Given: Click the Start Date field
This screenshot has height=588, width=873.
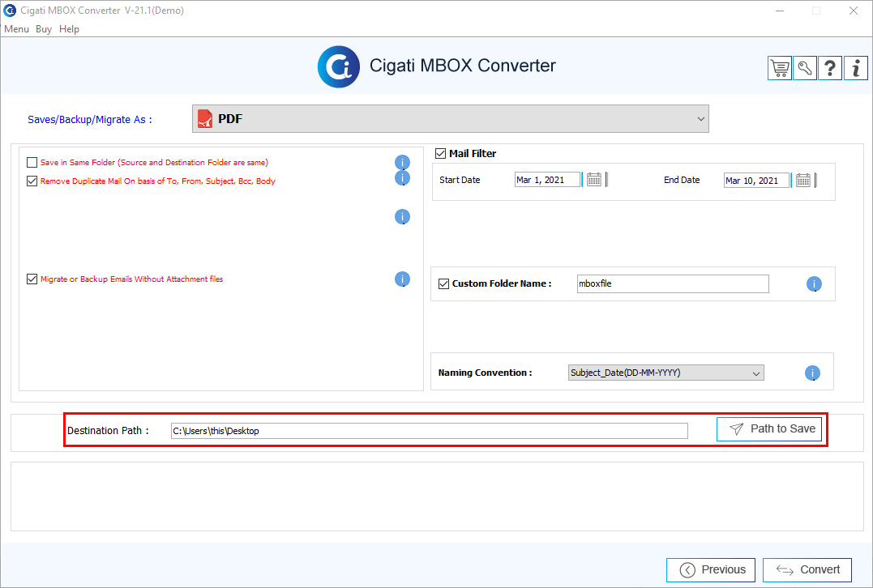Looking at the screenshot, I should tap(547, 180).
